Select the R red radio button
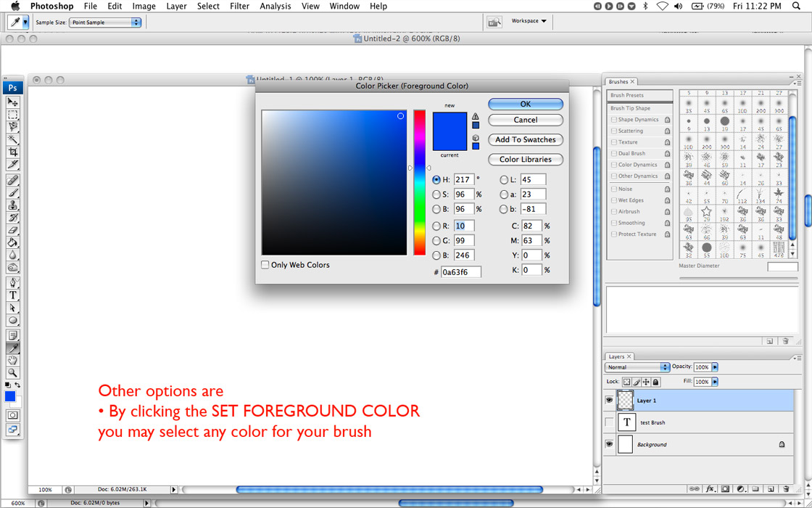 click(x=436, y=226)
